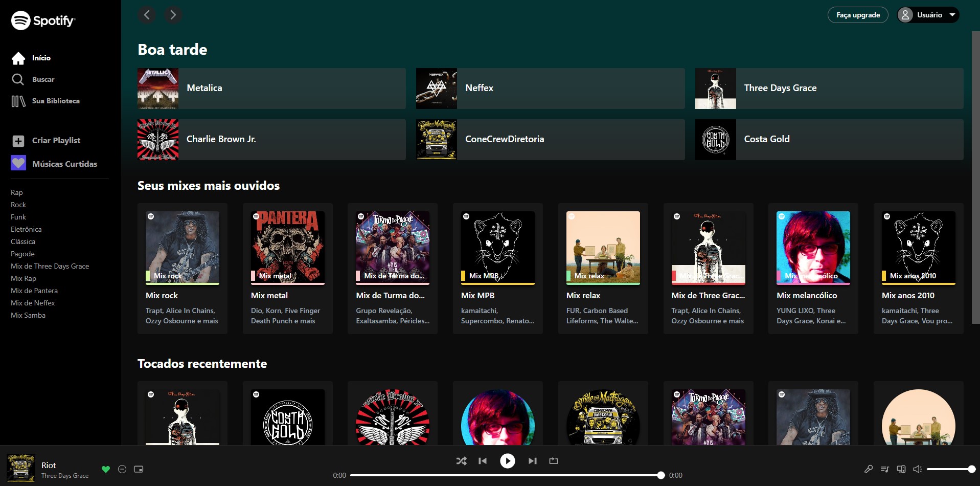Open Mix Rap in sidebar
Image resolution: width=980 pixels, height=486 pixels.
click(x=24, y=279)
